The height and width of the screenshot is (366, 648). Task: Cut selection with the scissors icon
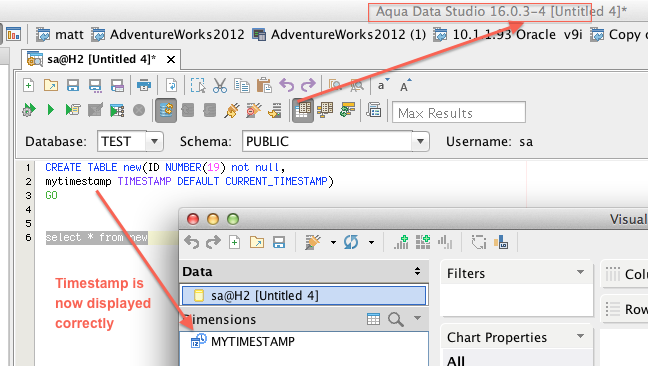pyautogui.click(x=220, y=86)
